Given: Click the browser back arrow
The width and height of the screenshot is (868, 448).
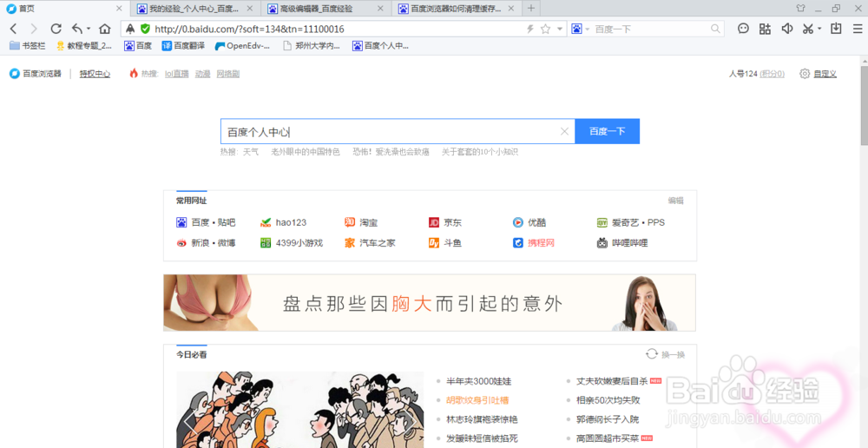Looking at the screenshot, I should [14, 29].
